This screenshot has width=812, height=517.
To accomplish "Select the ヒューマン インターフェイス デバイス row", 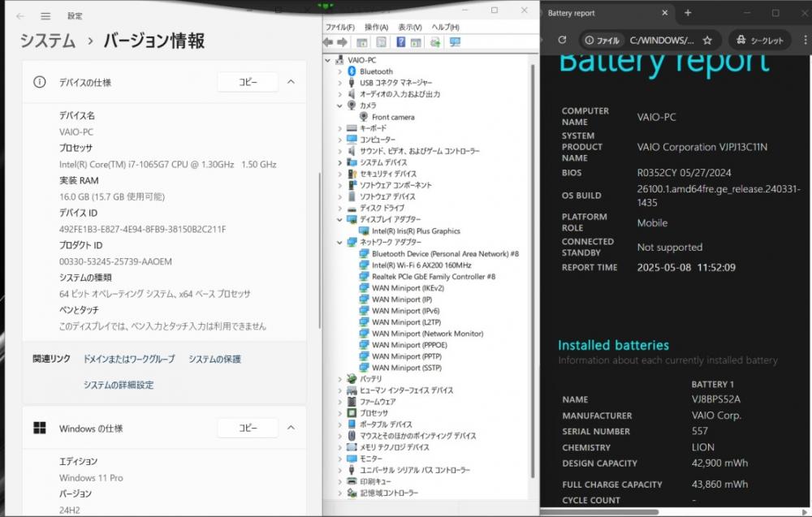I will click(407, 390).
